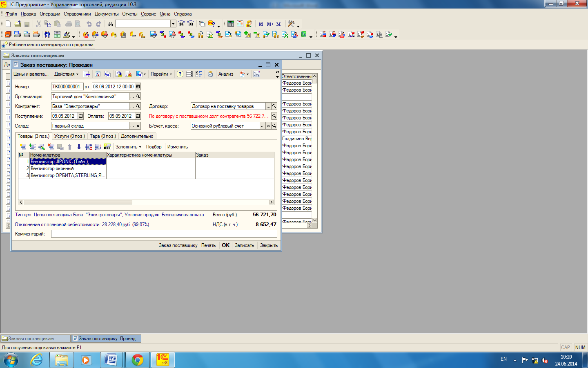Click the Записать button
The width and height of the screenshot is (588, 368).
(244, 245)
